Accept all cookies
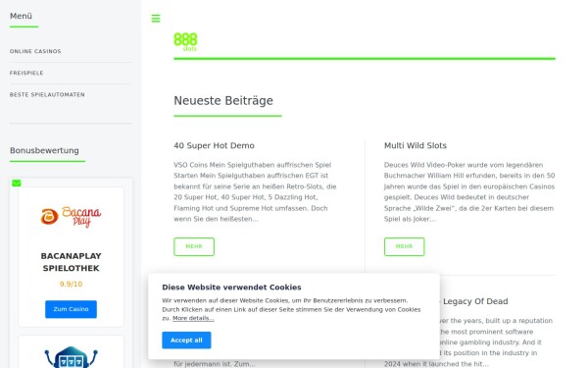 click(186, 341)
